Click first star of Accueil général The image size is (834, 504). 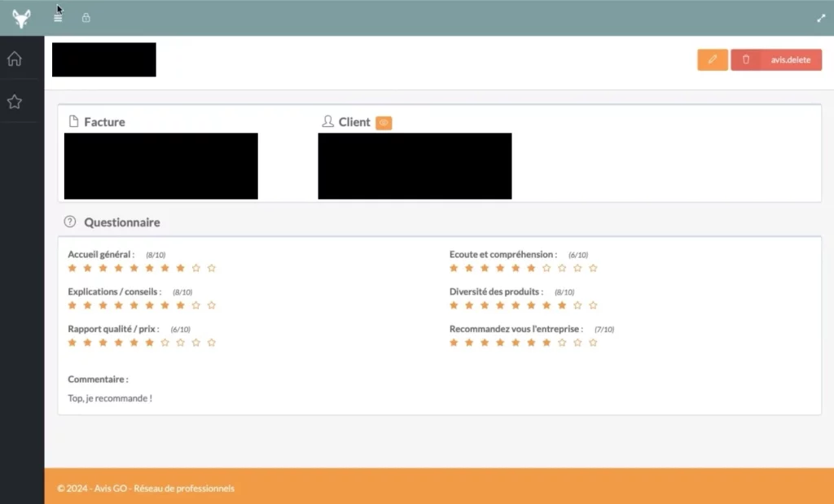pos(72,268)
